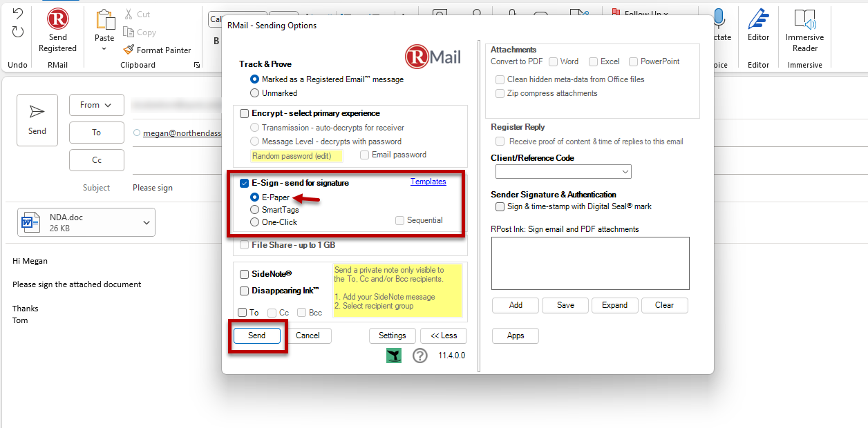Tick the Sequential checkbox

coord(400,220)
